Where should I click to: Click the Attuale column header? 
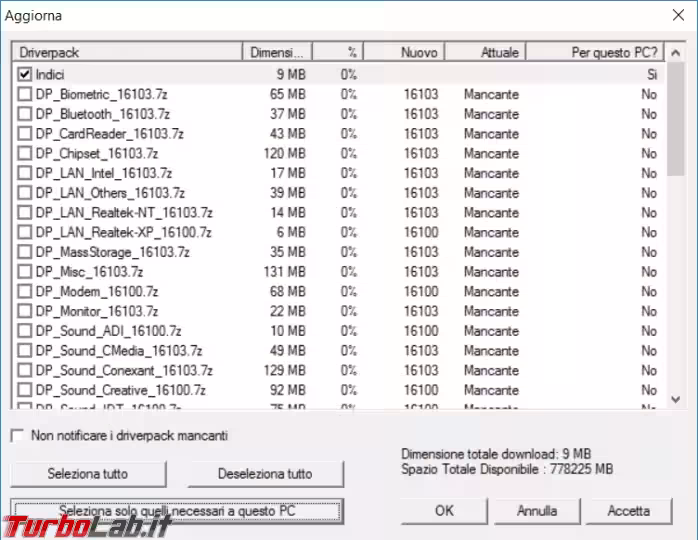pyautogui.click(x=484, y=51)
